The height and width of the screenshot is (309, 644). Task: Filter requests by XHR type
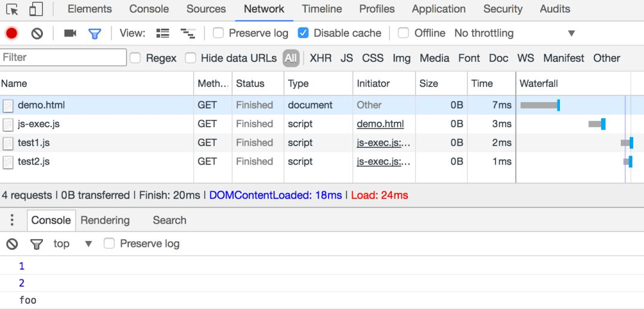(321, 58)
